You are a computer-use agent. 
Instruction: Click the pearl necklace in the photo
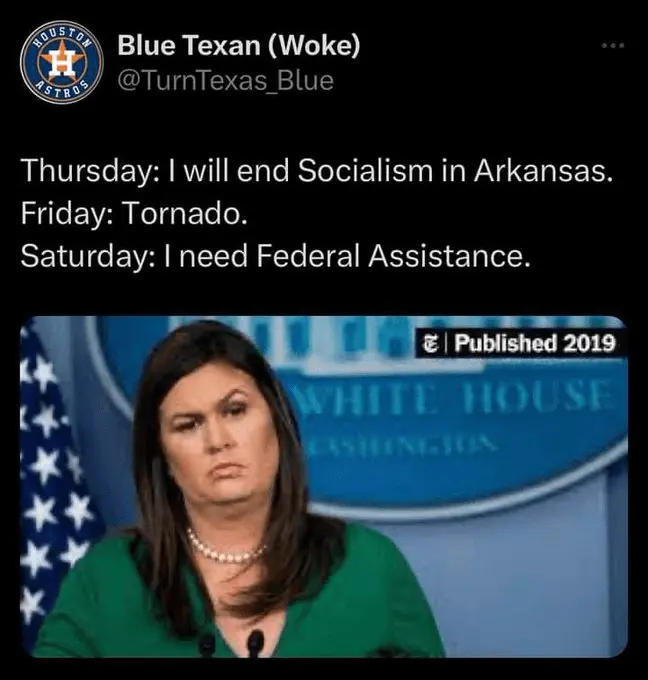(226, 548)
